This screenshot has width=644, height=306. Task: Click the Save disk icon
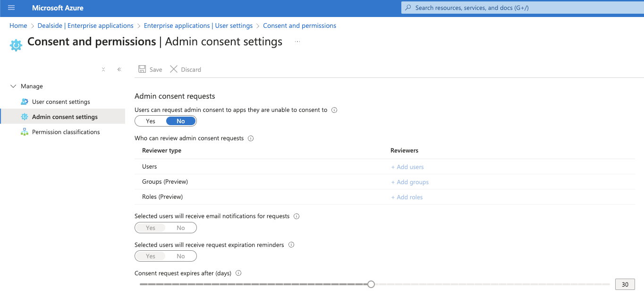(x=142, y=69)
